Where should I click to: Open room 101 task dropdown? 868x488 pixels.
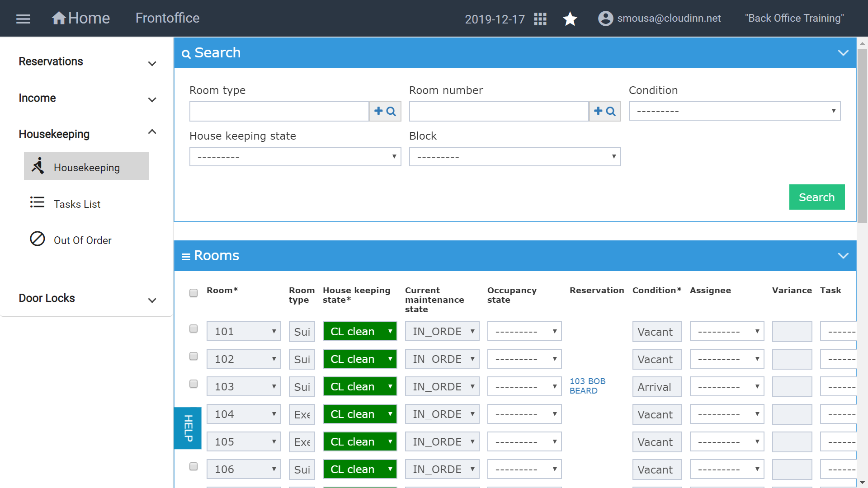(x=838, y=332)
